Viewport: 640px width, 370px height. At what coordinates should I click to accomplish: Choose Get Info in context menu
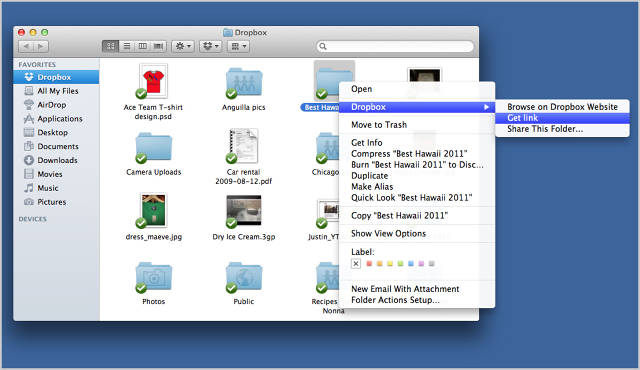(x=417, y=143)
